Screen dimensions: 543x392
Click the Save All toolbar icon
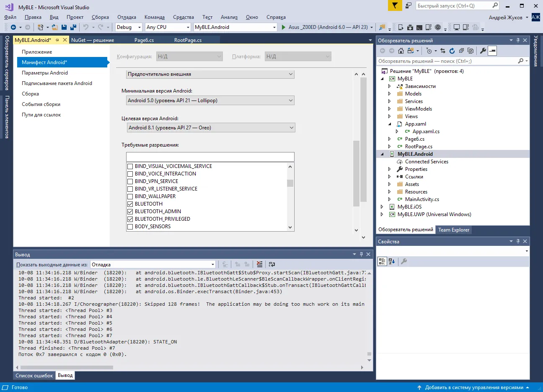pyautogui.click(x=73, y=27)
